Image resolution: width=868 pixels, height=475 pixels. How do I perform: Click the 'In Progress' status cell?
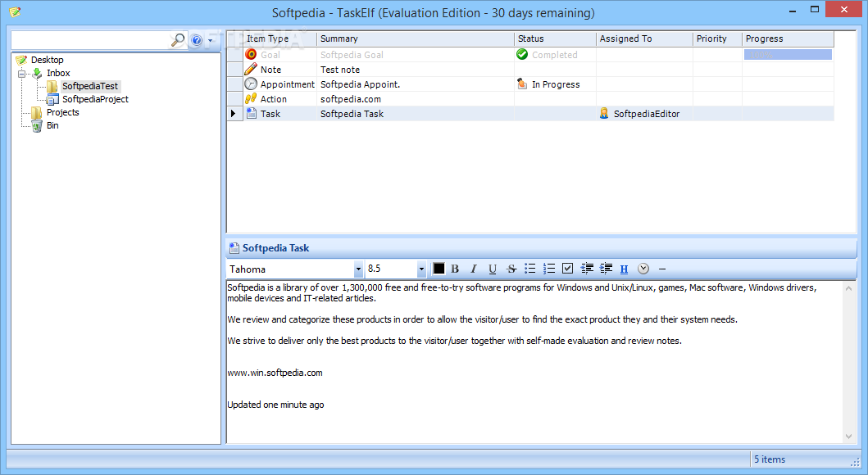[x=556, y=84]
